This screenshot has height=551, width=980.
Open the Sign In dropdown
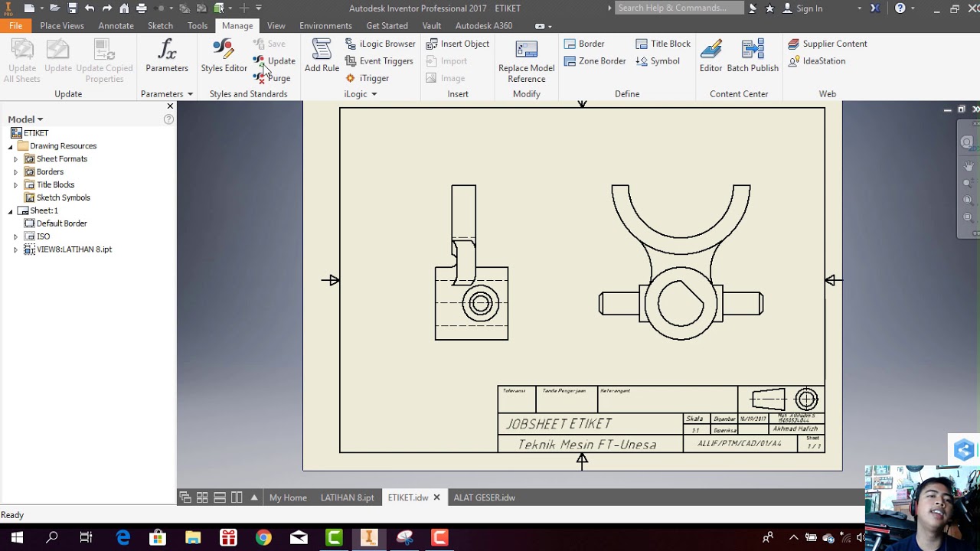click(859, 8)
